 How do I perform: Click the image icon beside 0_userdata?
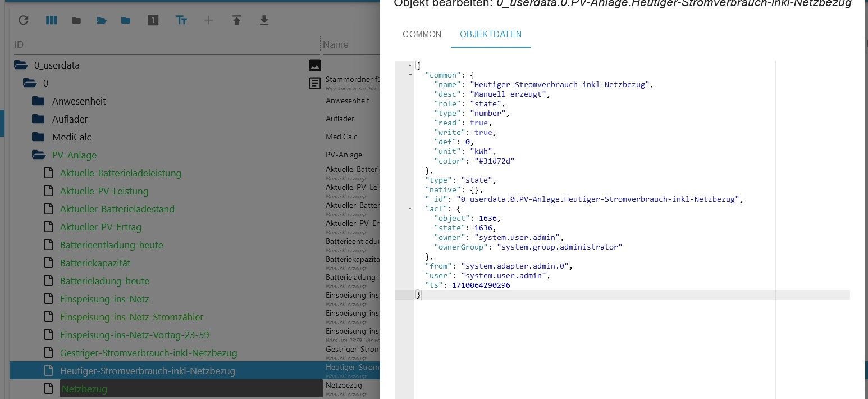click(x=315, y=65)
